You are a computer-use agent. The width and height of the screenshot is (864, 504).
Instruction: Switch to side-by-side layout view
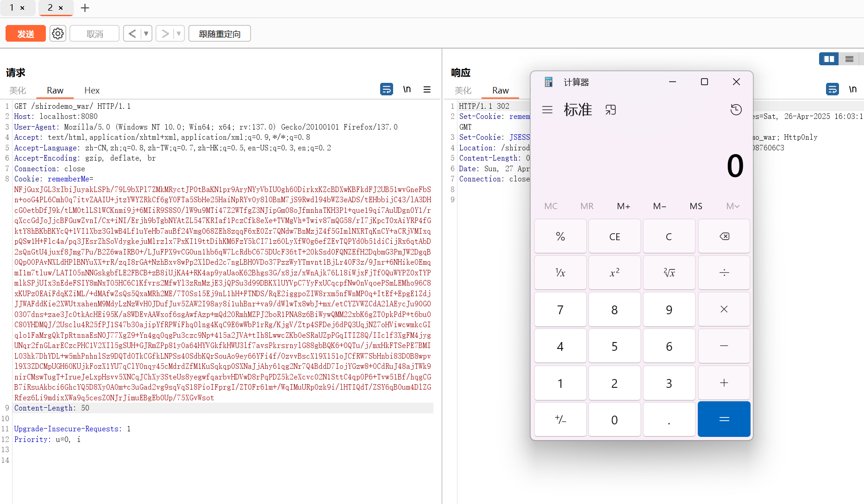[829, 59]
